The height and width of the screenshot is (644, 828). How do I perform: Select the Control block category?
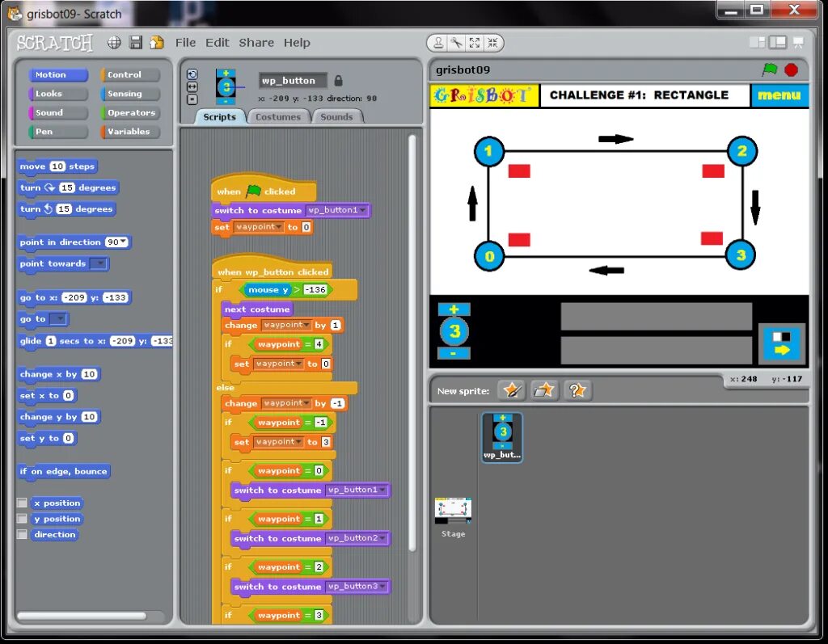pyautogui.click(x=130, y=75)
